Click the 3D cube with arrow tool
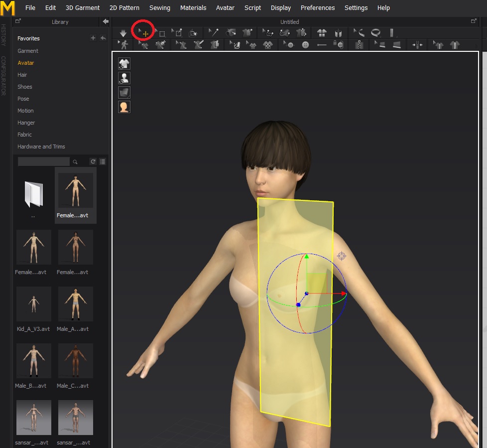The image size is (487, 448). (193, 33)
